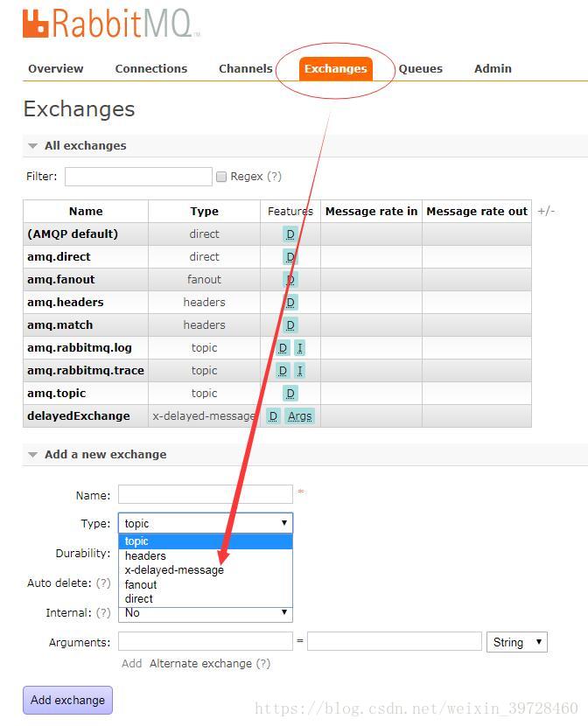
Task: Open the Auto delete (?) help
Action: (103, 583)
